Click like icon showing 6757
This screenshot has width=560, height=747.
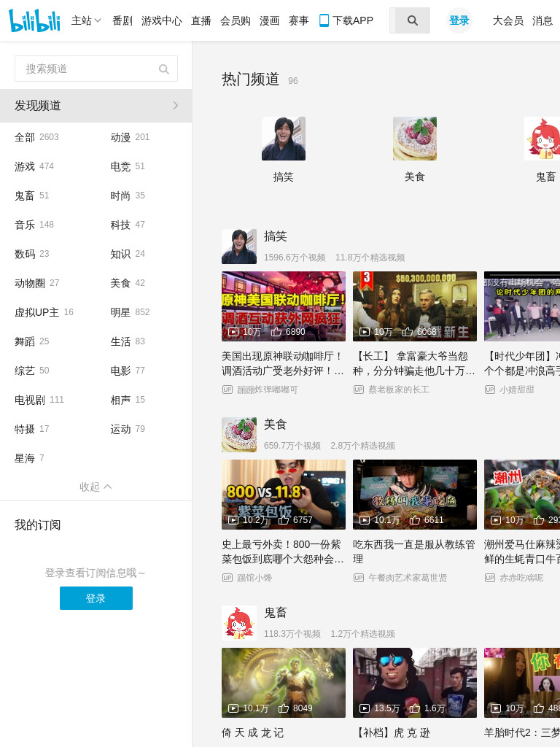coord(284,519)
